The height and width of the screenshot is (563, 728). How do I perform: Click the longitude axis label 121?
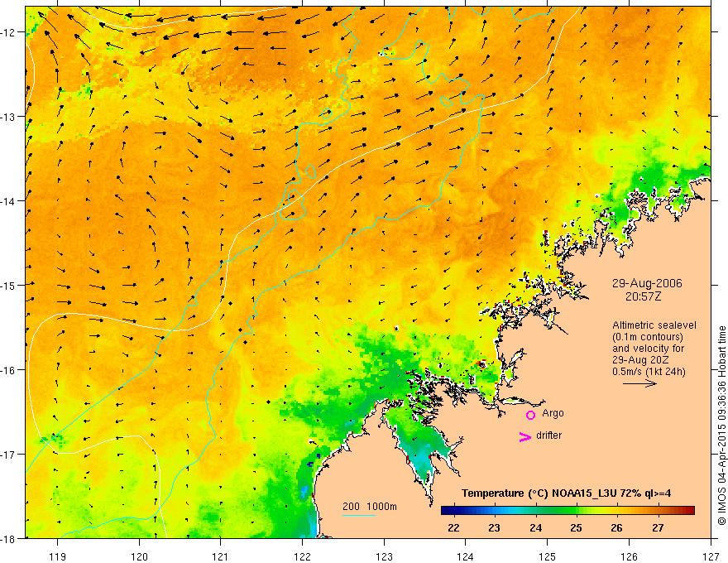[221, 556]
